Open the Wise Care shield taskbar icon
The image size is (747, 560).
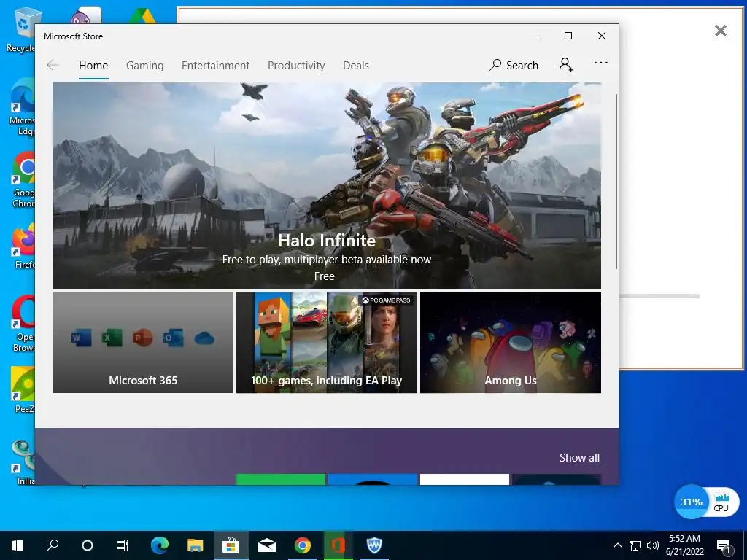[374, 545]
